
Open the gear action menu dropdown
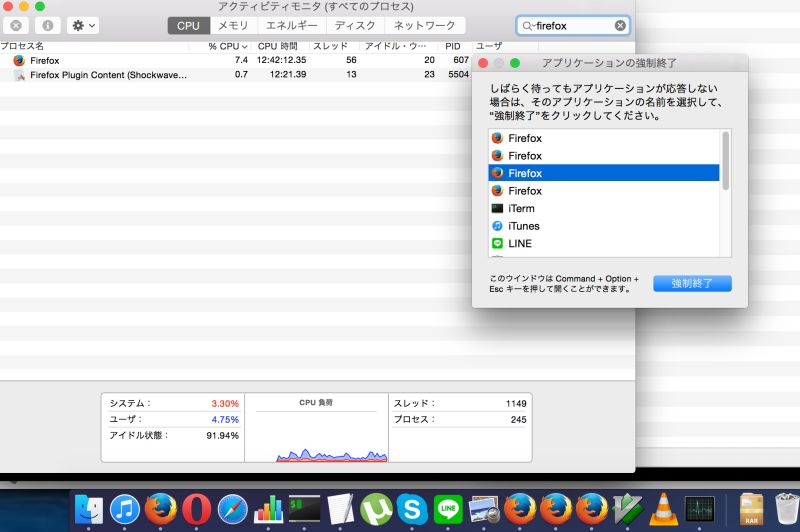click(x=83, y=25)
